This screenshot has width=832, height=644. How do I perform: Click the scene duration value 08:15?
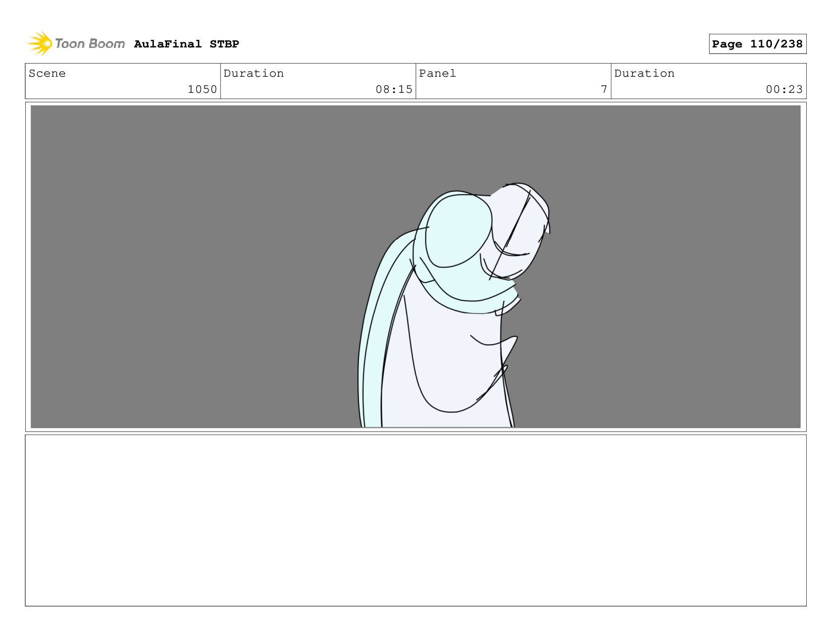pyautogui.click(x=394, y=89)
